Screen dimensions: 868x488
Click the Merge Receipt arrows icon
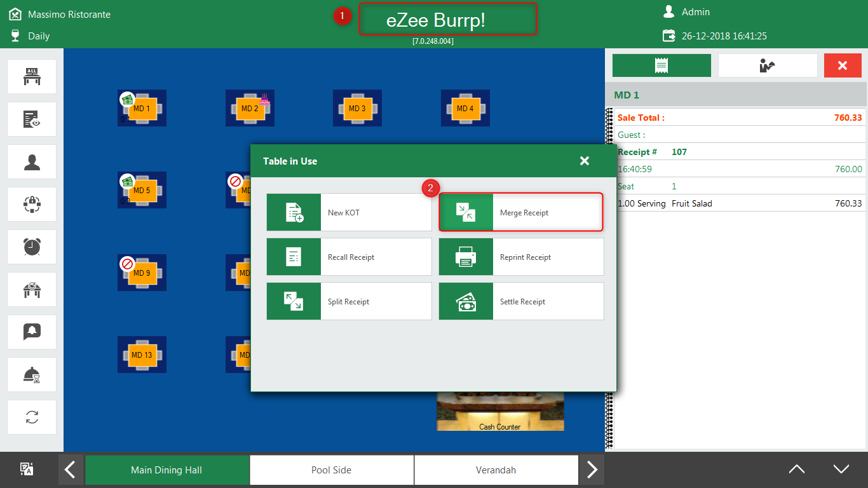click(x=466, y=212)
